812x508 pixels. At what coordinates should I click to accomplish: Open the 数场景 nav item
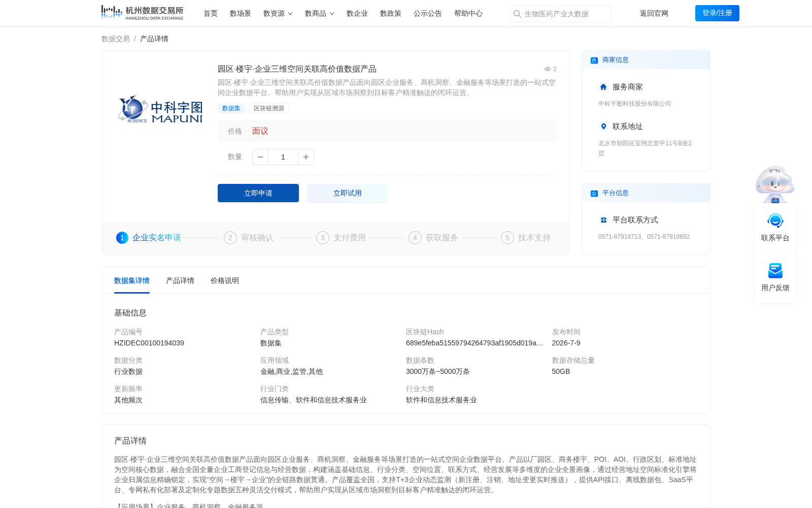241,13
